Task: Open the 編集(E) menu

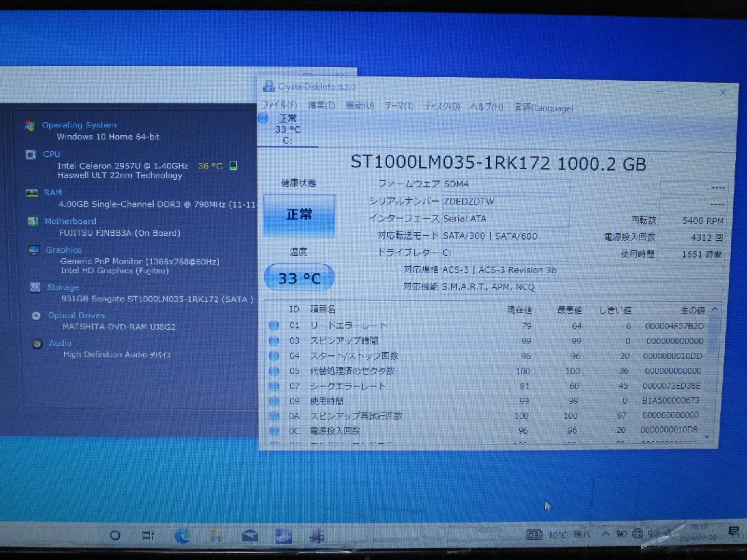Action: click(321, 106)
